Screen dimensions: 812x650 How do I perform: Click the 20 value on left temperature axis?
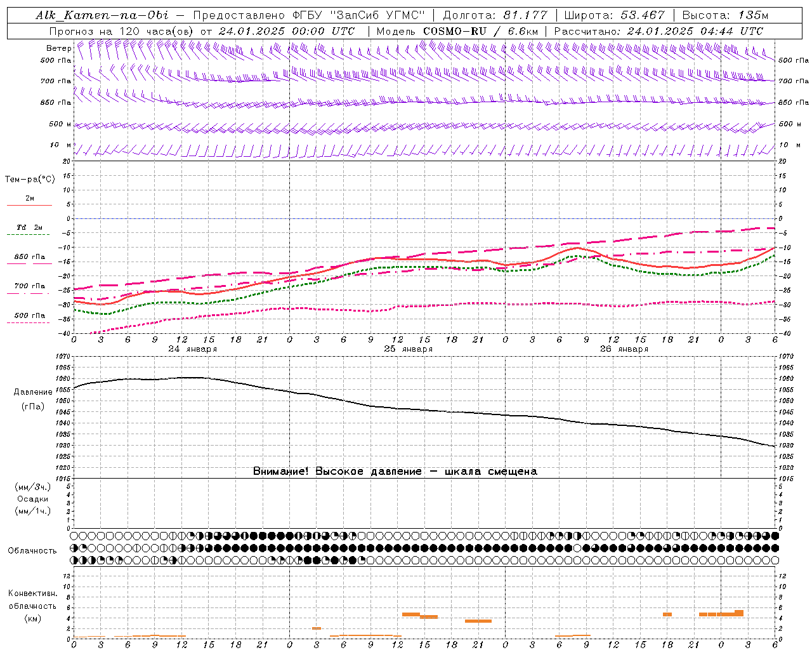coord(67,161)
